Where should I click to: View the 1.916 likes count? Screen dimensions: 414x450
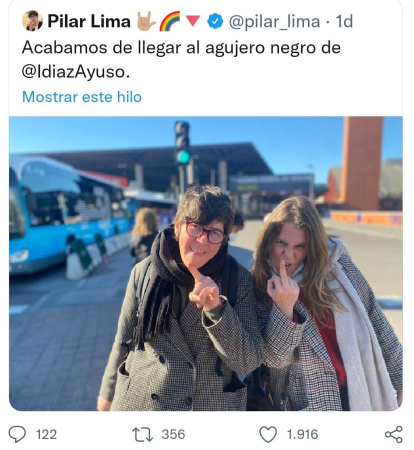303,435
